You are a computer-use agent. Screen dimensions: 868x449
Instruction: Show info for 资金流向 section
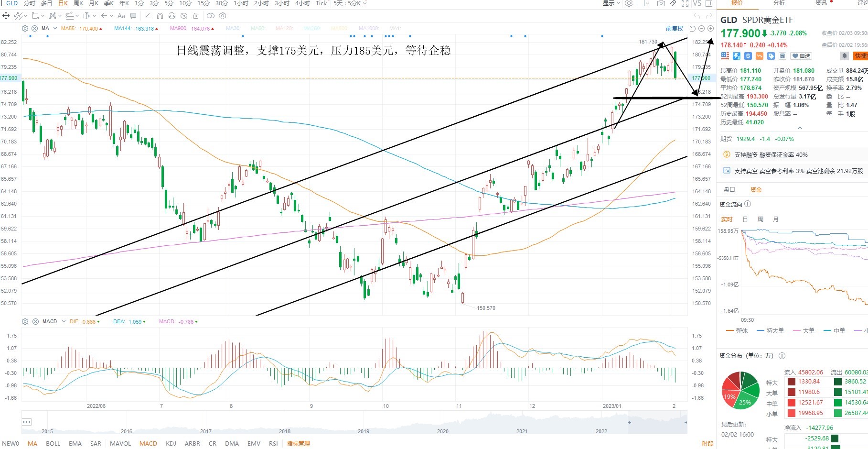748,204
